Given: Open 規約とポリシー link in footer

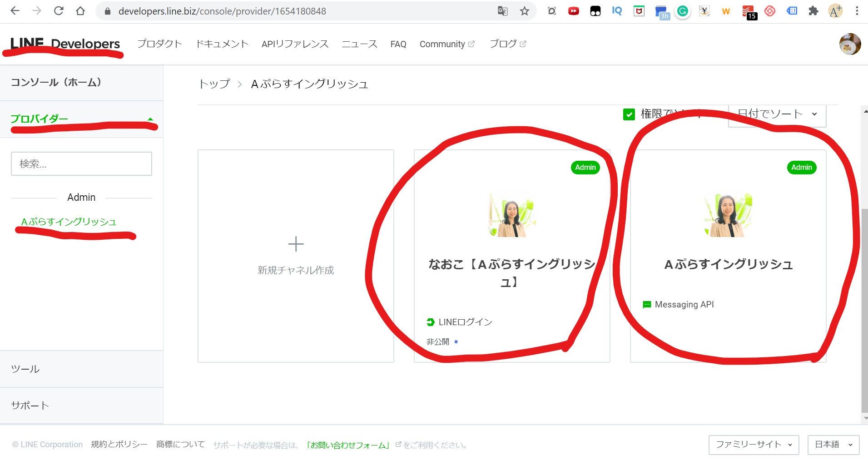Looking at the screenshot, I should [x=119, y=445].
